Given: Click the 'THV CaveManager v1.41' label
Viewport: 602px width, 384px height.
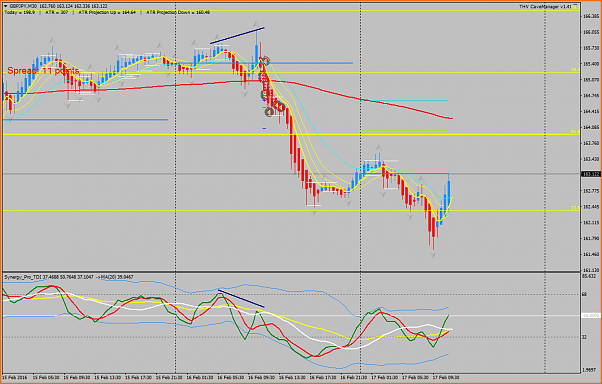Looking at the screenshot, I should tap(545, 7).
